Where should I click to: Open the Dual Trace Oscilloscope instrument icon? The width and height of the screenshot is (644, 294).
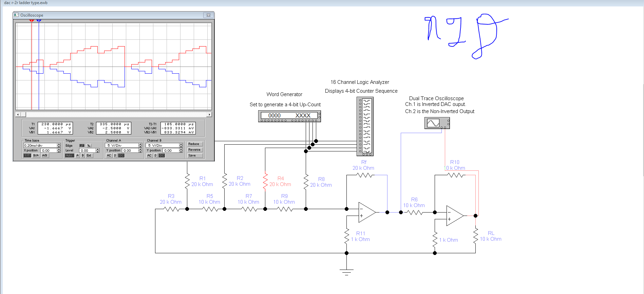[x=437, y=123]
